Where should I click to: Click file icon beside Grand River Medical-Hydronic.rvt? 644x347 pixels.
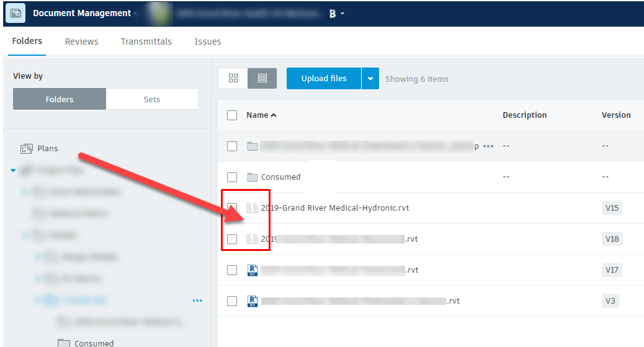pos(252,208)
